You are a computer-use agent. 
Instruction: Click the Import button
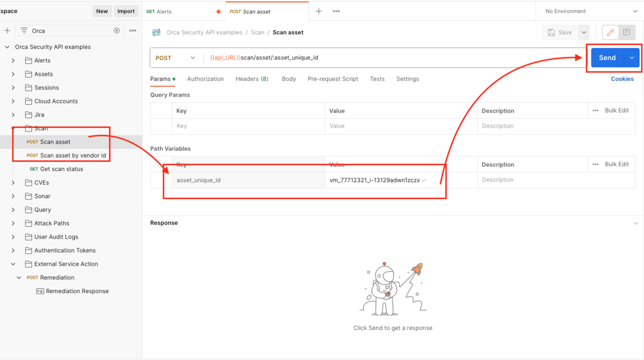(x=126, y=11)
